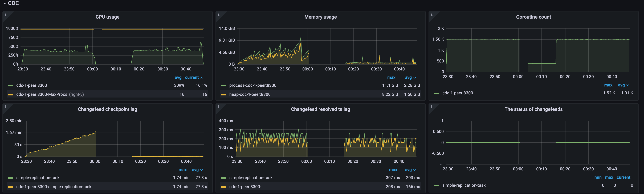The height and width of the screenshot is (194, 644).
Task: Click the Changefeed resolved ts lag info icon
Action: coord(218,107)
